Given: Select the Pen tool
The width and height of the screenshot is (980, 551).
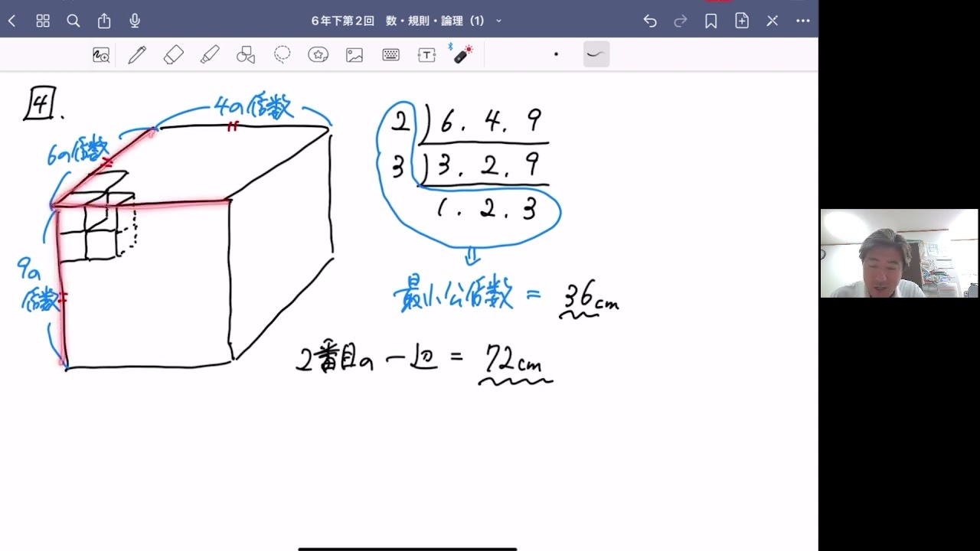Looking at the screenshot, I should 137,54.
